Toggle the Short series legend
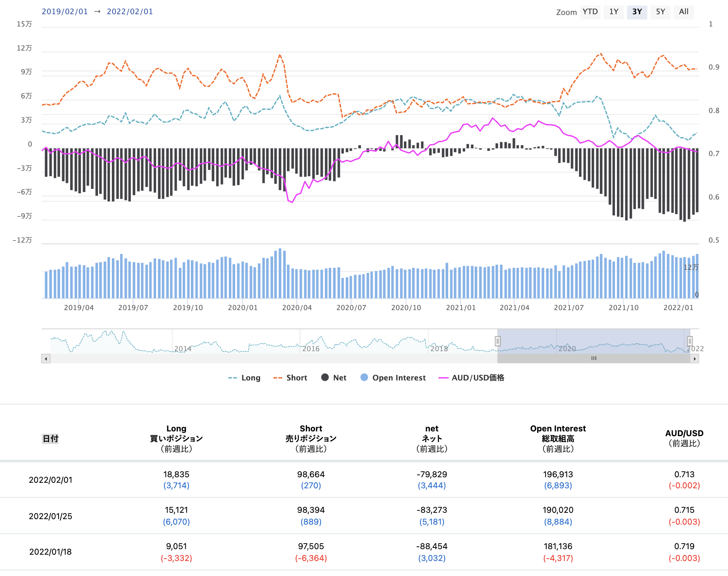Viewport: 728px width, 576px height. [290, 378]
